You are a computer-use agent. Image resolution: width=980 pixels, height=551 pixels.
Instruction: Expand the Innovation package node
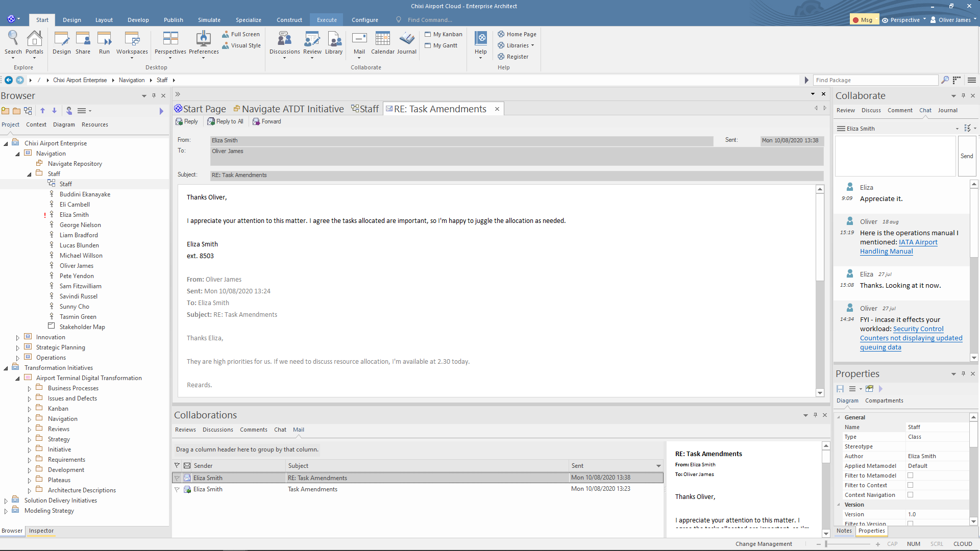pyautogui.click(x=17, y=338)
